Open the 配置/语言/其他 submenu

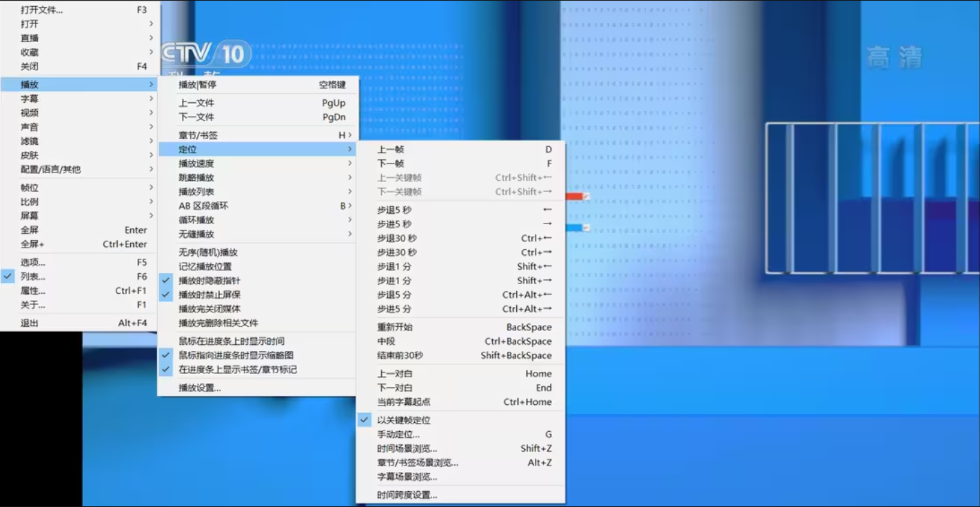coord(80,170)
